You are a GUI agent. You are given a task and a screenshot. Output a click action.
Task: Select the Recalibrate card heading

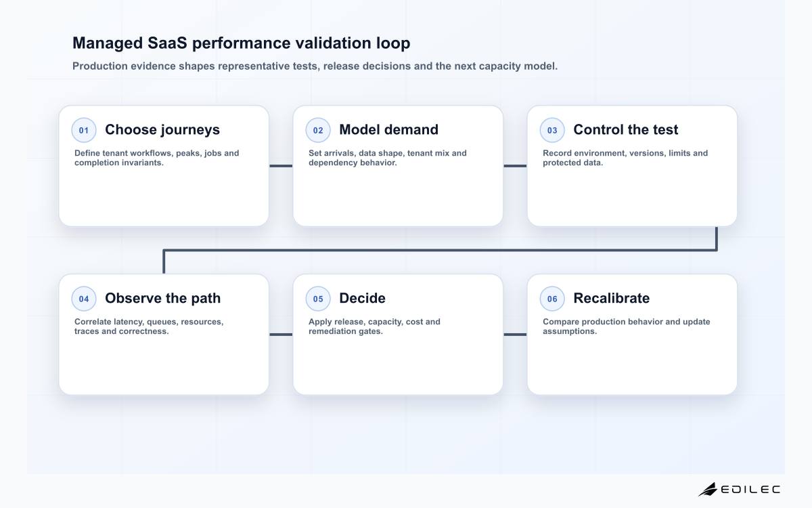click(x=611, y=299)
